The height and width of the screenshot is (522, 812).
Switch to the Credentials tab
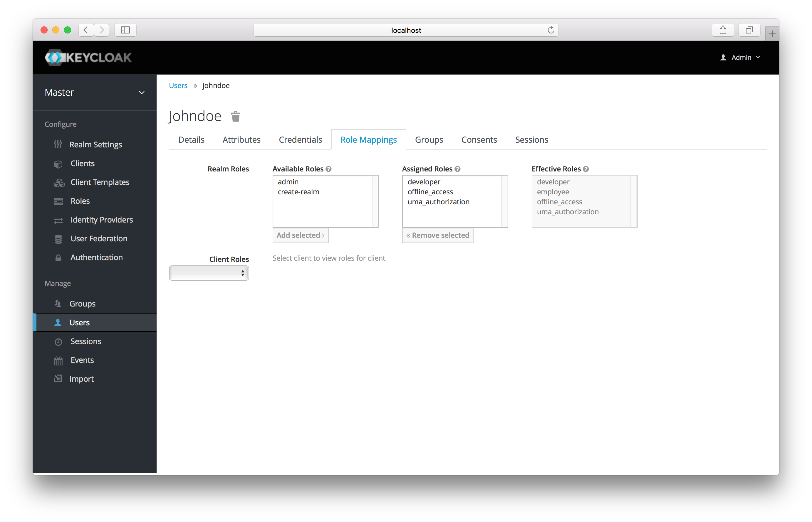(x=300, y=139)
